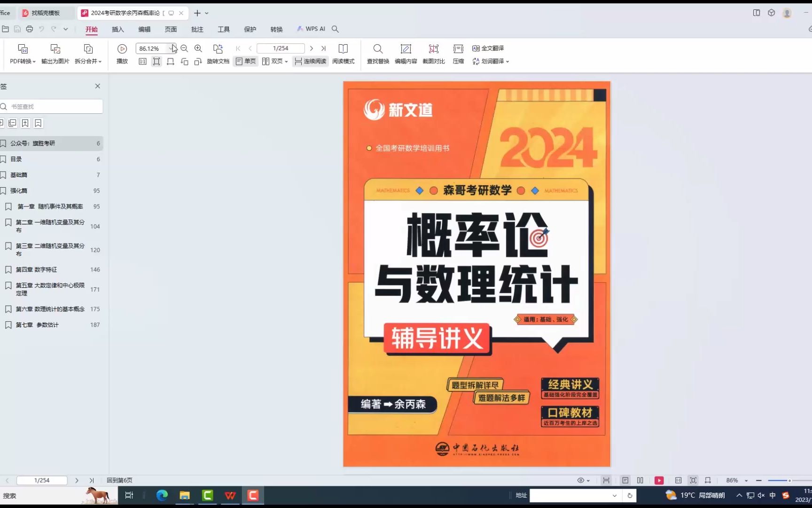The height and width of the screenshot is (508, 812).
Task: Open new tab plus button
Action: [197, 13]
